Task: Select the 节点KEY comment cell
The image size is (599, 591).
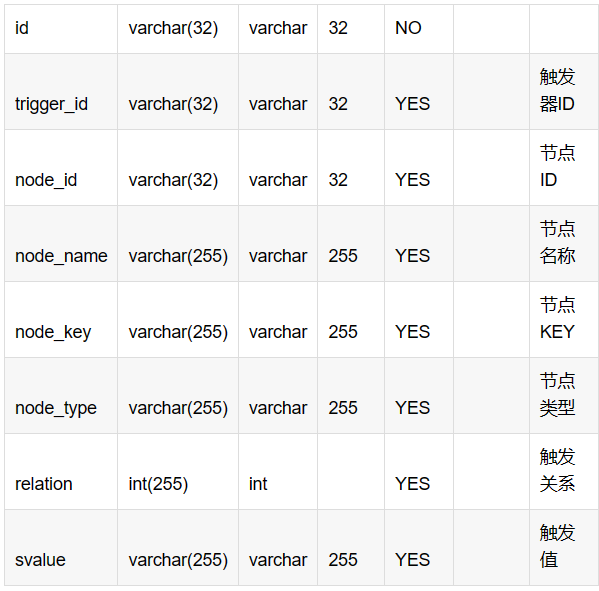Action: click(x=564, y=320)
